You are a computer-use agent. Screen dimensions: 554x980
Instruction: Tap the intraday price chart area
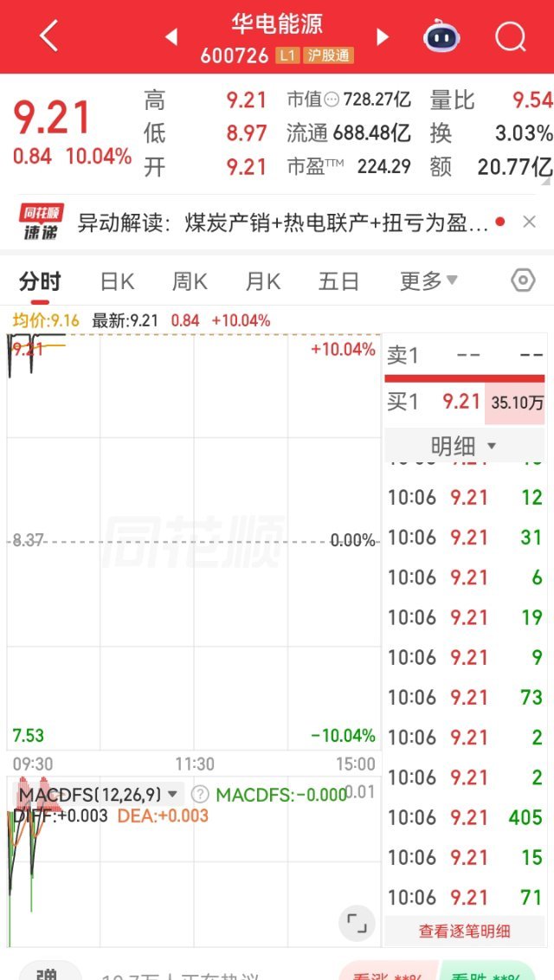pyautogui.click(x=194, y=542)
